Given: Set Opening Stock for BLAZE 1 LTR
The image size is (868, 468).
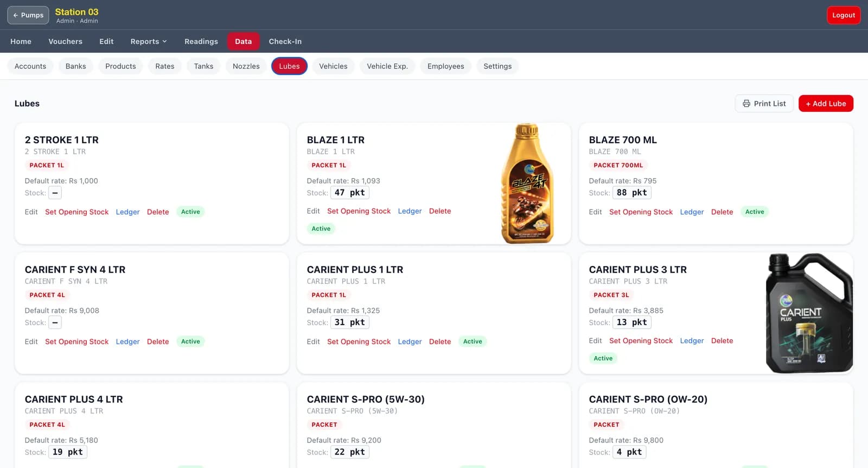Looking at the screenshot, I should coord(359,211).
